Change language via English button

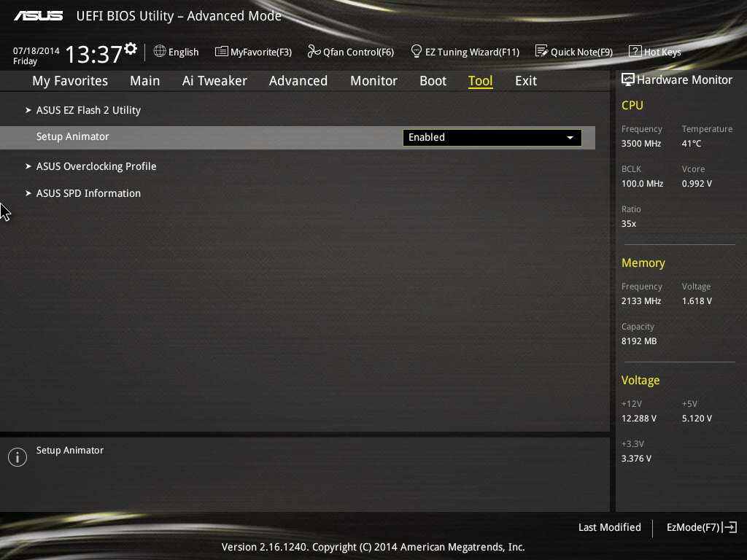pyautogui.click(x=183, y=52)
